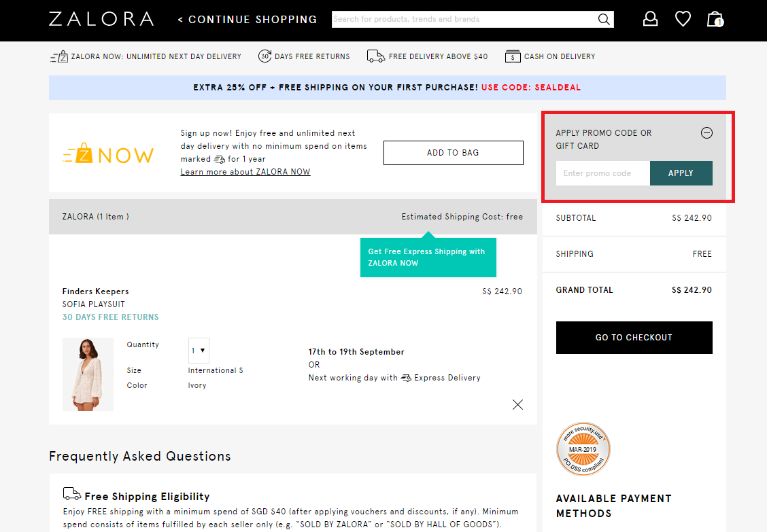Open the Sofia Playsuit product thumbnail
767x532 pixels.
pos(88,374)
